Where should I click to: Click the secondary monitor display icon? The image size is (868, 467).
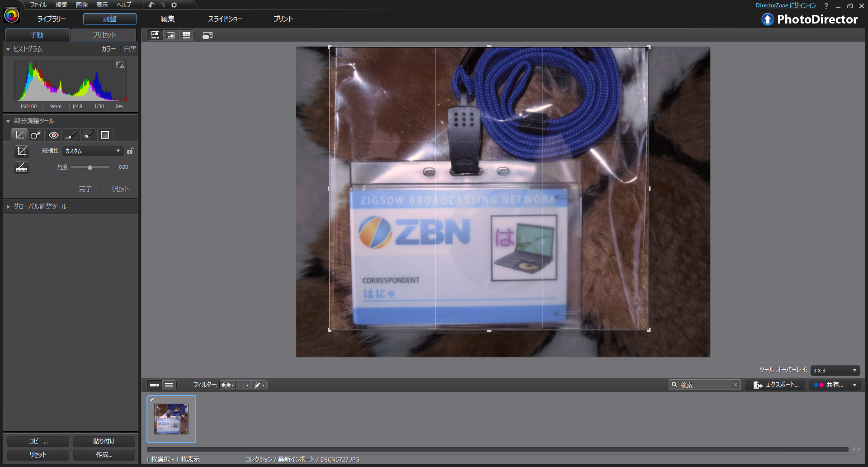point(208,35)
